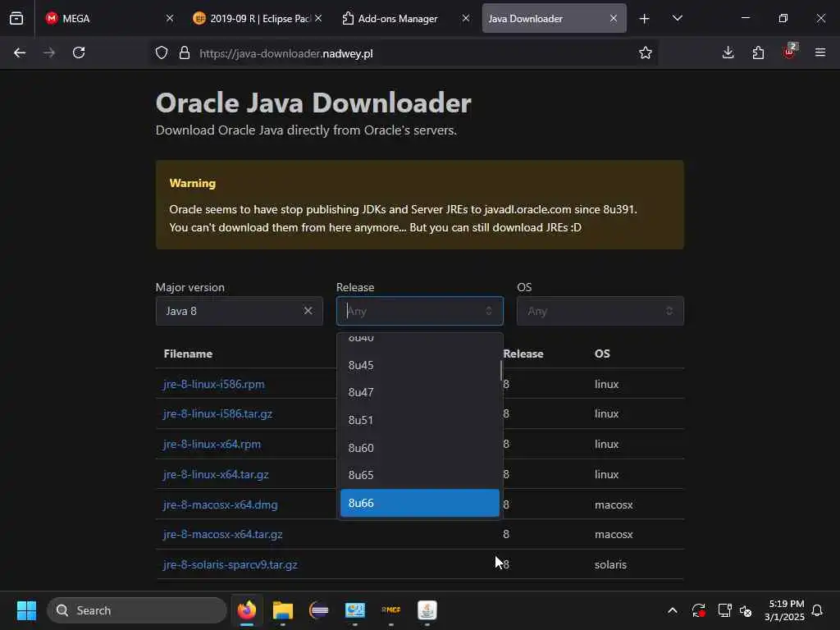Download jre-8-macosx-x64.tar.gz

point(222,534)
